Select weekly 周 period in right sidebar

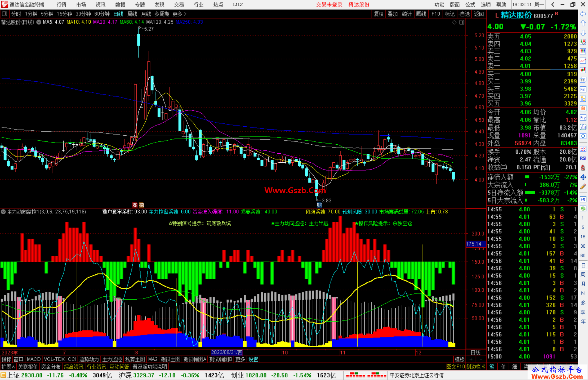[583, 274]
